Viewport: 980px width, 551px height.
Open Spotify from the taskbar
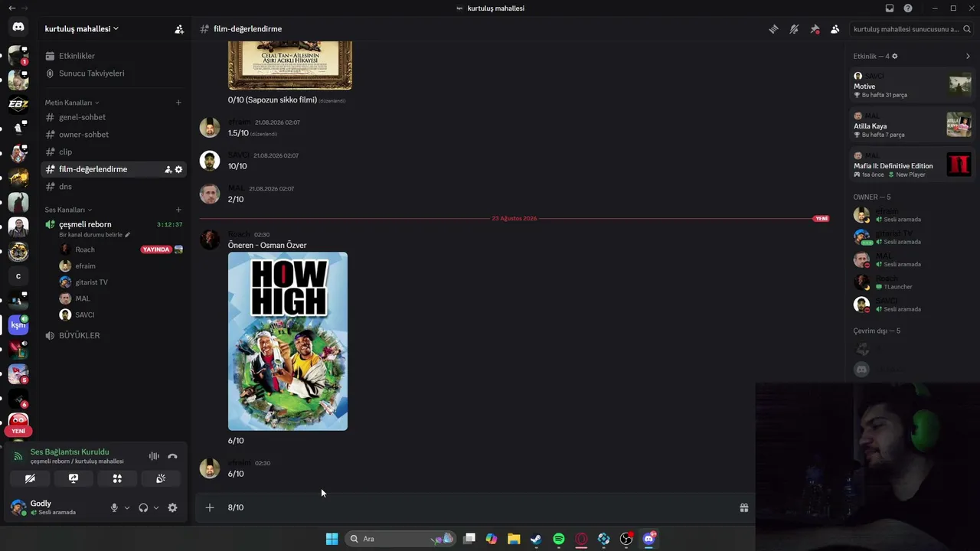[559, 539]
